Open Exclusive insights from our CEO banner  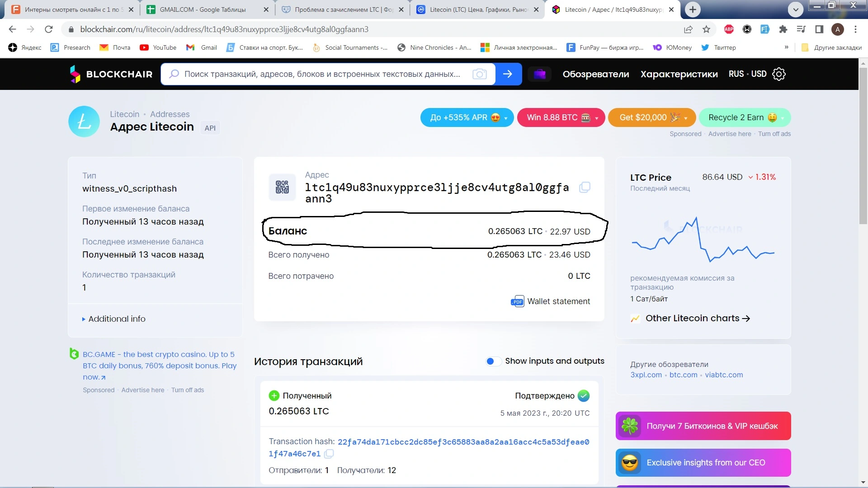tap(703, 463)
